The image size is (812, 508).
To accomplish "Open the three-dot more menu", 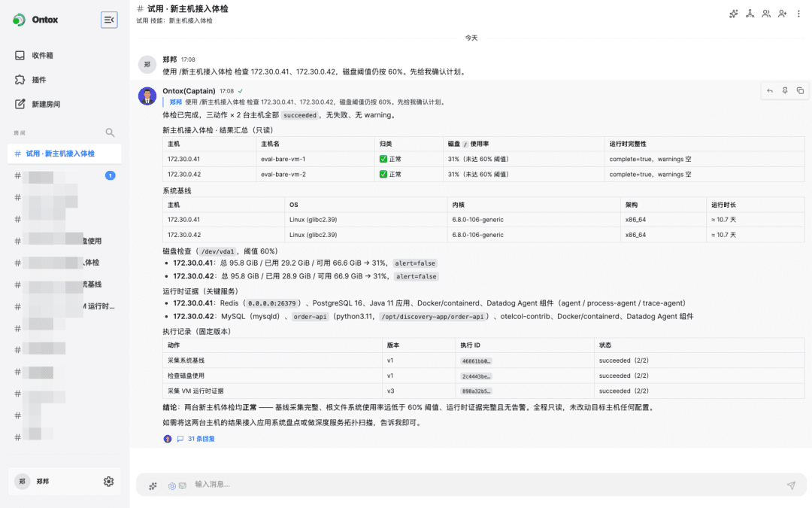I will [798, 14].
